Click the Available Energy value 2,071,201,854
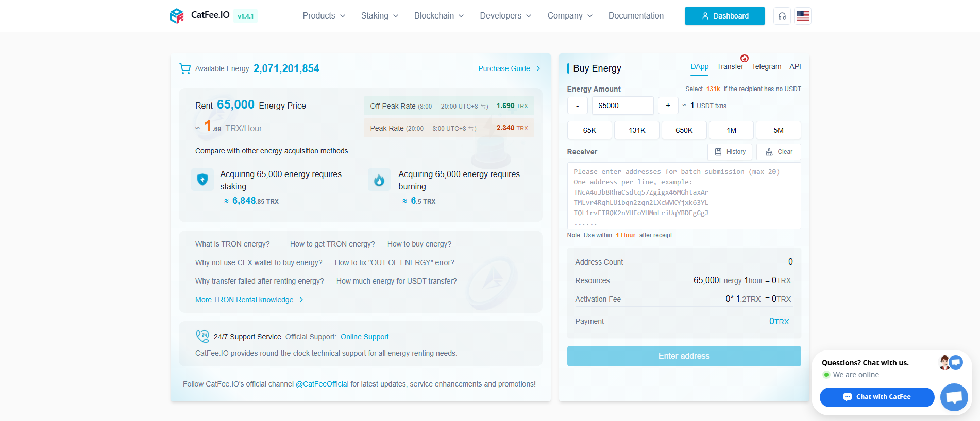 286,68
